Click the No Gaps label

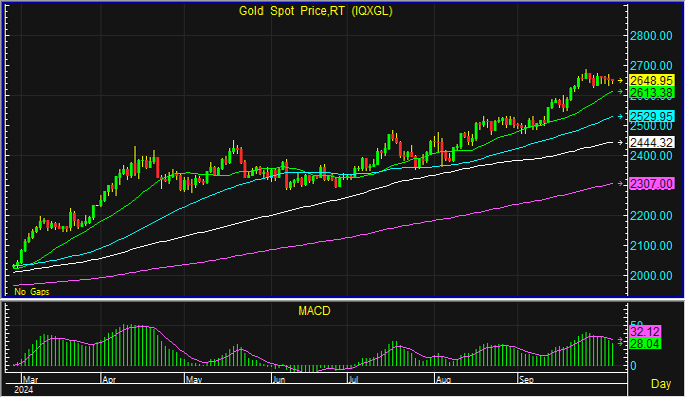[32, 292]
